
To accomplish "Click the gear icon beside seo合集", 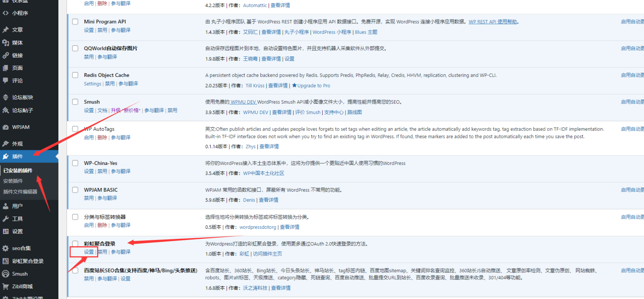I will click(x=6, y=248).
